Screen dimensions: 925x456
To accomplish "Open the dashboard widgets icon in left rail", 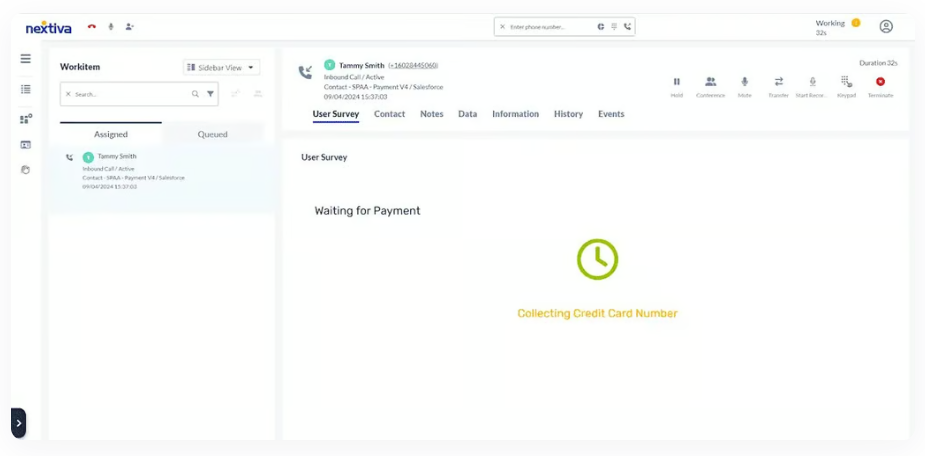I will pos(25,119).
